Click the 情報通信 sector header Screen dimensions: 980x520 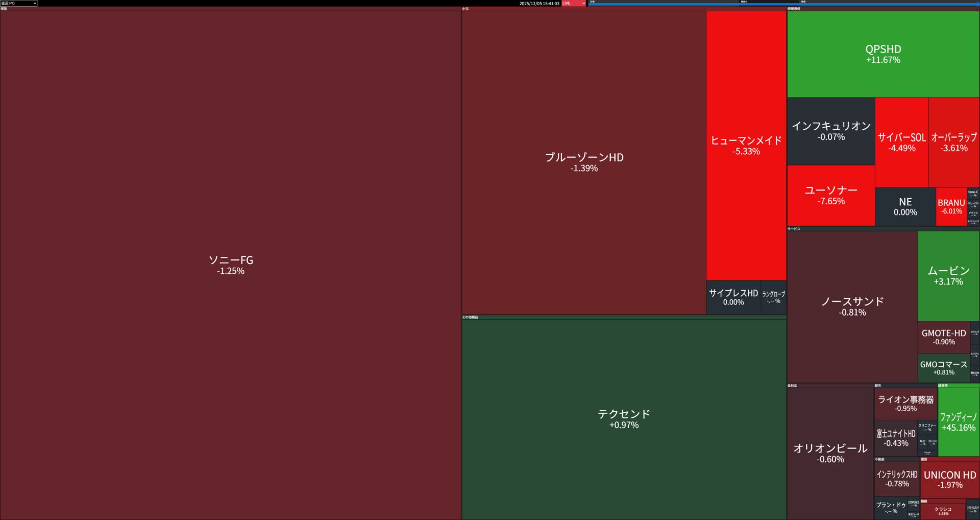[794, 9]
